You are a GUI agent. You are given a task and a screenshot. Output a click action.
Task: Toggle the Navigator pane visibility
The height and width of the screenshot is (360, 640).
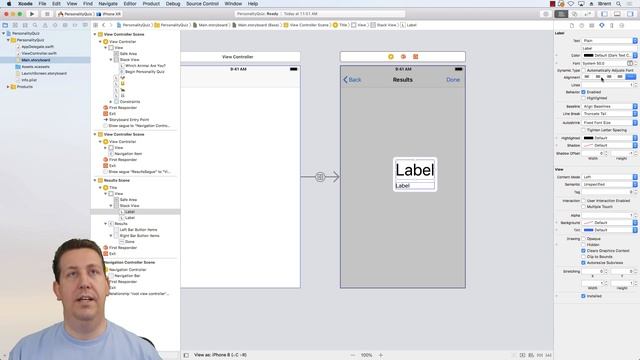coord(604,14)
